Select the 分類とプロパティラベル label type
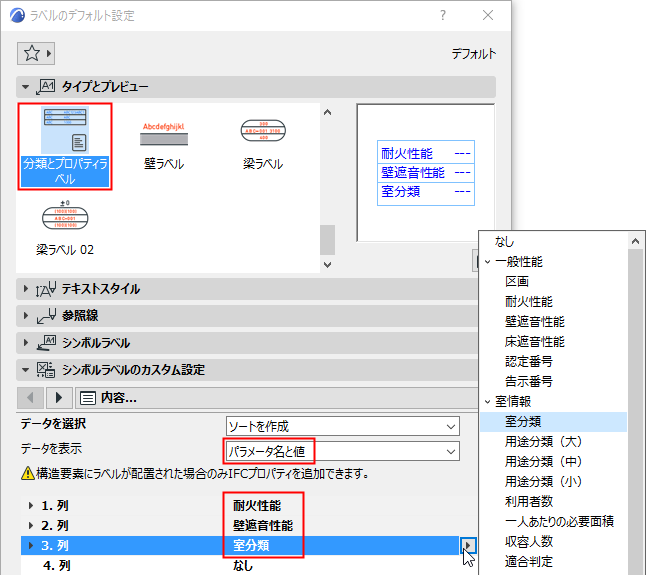Screen dimensions: 646x575 65,147
